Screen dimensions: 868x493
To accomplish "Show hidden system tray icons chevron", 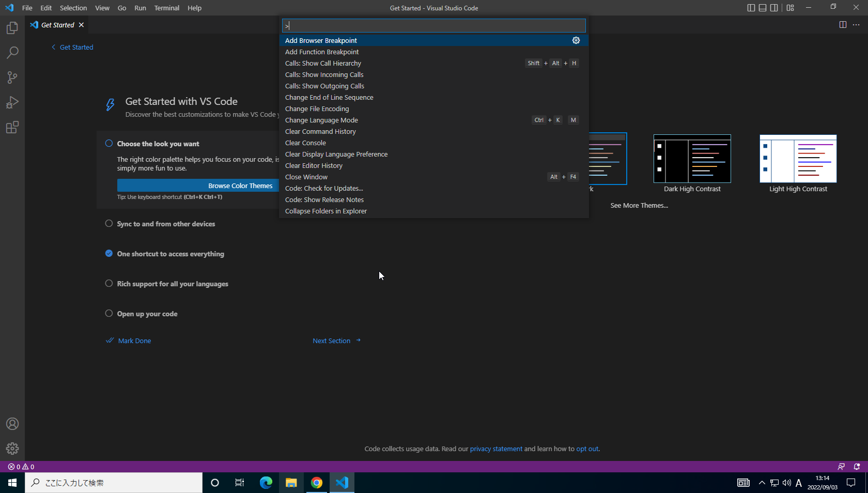I will click(762, 483).
